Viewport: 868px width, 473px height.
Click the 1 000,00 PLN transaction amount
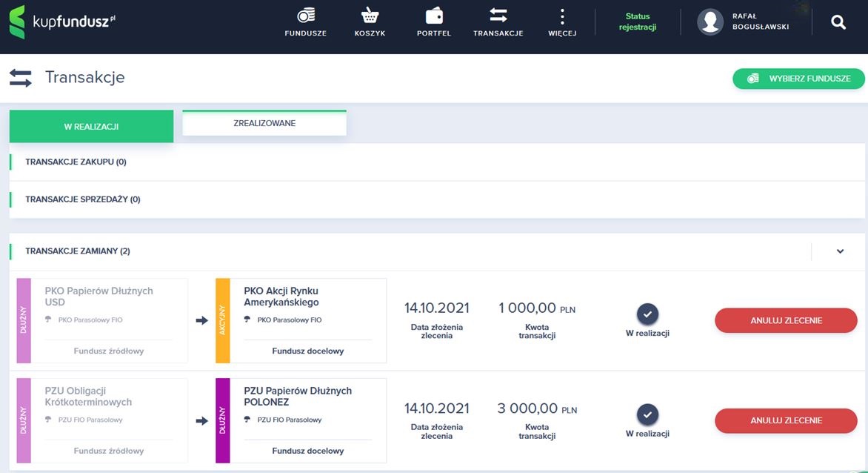click(x=537, y=308)
